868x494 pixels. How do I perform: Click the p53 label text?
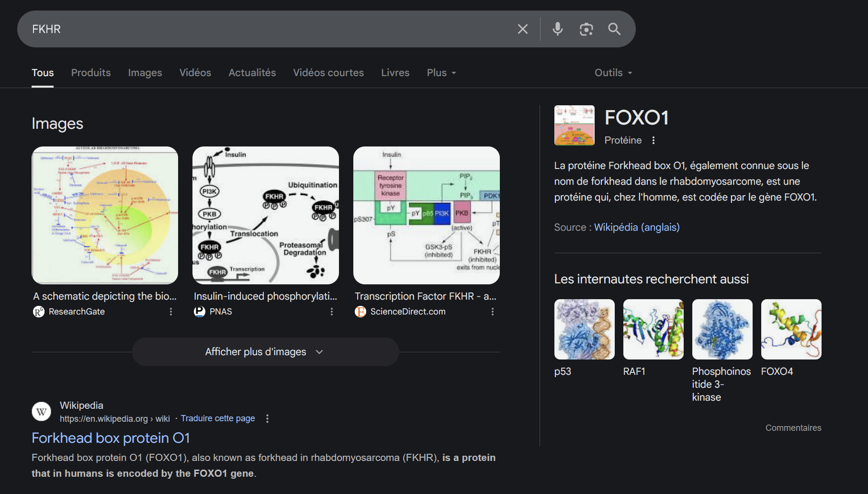pos(563,371)
